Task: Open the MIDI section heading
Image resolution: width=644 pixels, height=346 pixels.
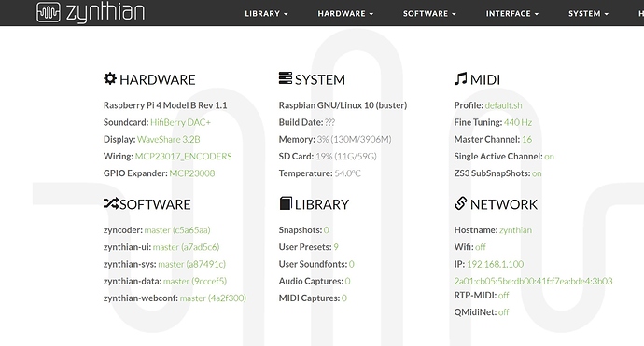Action: (x=485, y=79)
